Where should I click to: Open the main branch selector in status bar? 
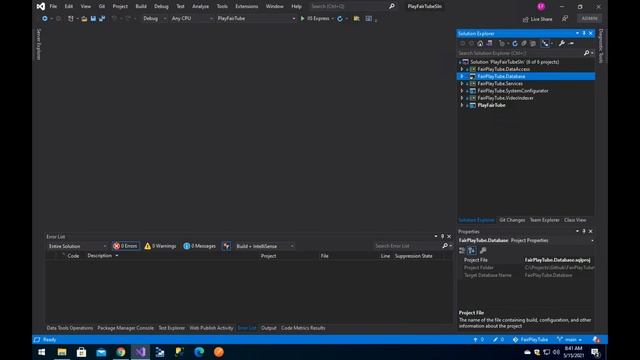coord(570,340)
